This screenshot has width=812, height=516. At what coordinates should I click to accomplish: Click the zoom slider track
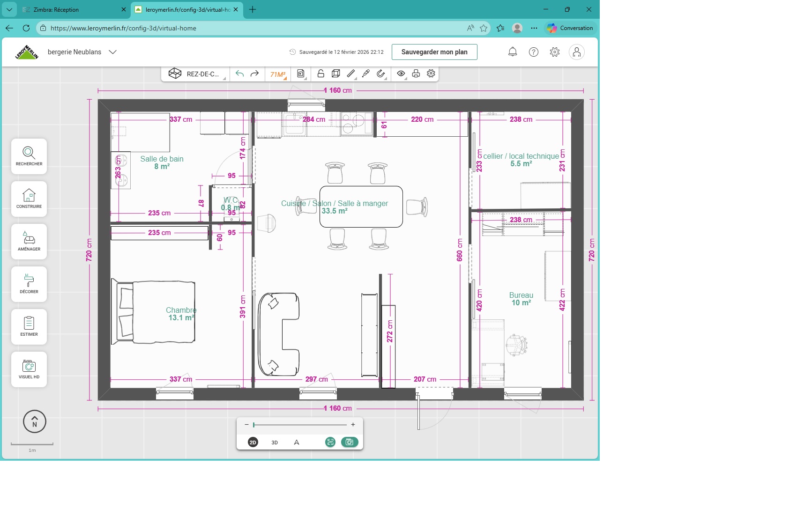pyautogui.click(x=300, y=425)
